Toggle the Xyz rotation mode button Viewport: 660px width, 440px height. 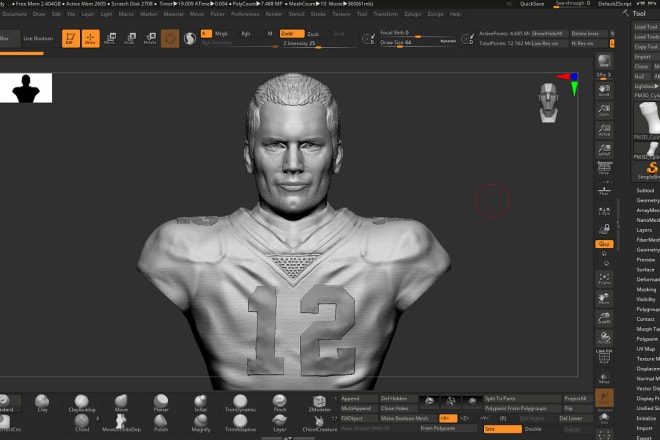point(604,244)
